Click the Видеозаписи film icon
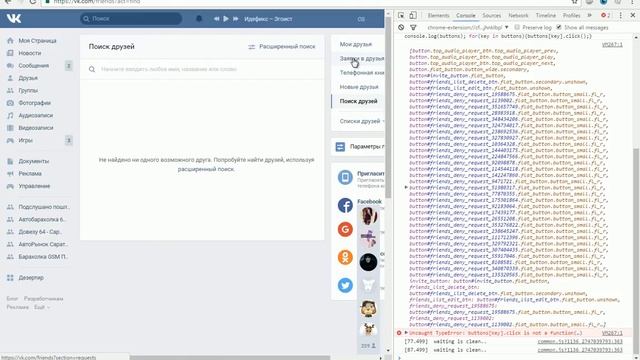 click(x=10, y=128)
